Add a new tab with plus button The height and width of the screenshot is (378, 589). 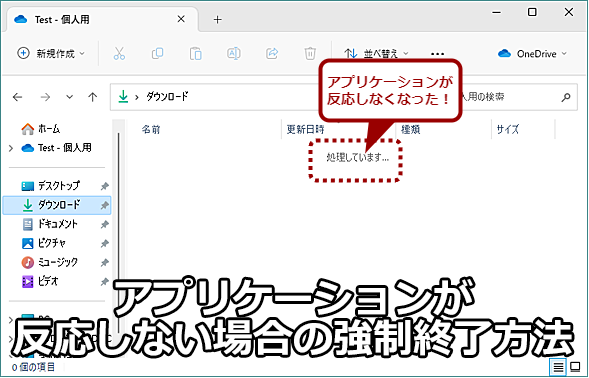tap(217, 20)
